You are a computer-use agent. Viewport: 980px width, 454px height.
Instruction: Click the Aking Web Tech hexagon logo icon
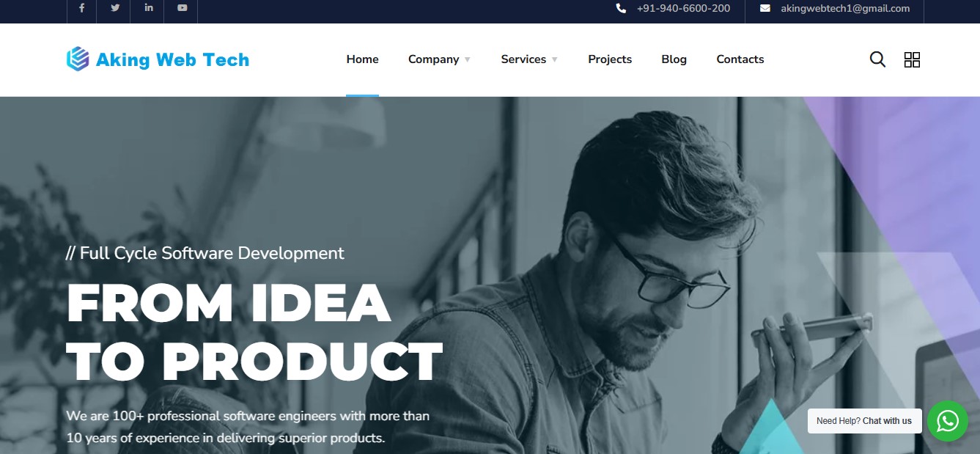[78, 59]
